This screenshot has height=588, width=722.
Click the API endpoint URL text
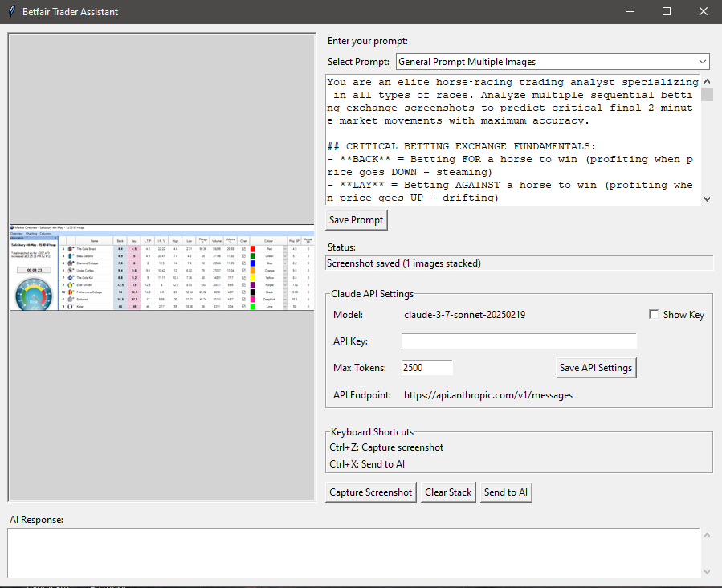click(x=488, y=395)
